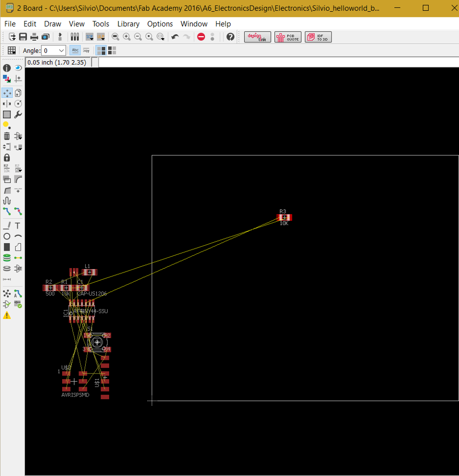Click the Zoom out magnifier icon
459x476 pixels.
[x=138, y=37]
